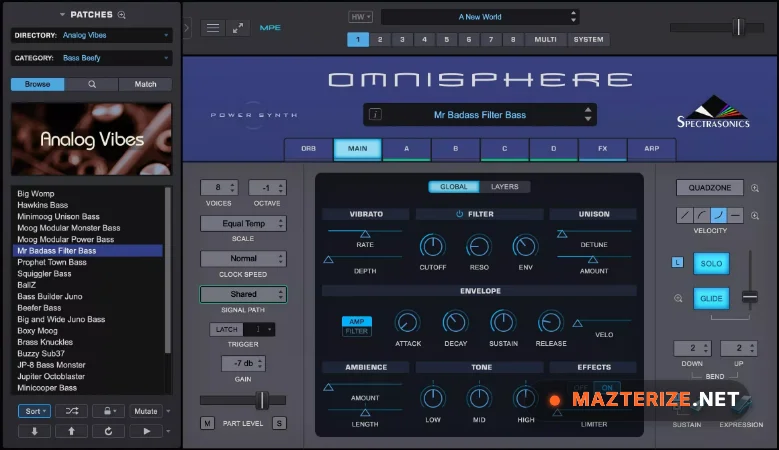Select the LAYERS view tab
The image size is (779, 450).
coord(504,187)
